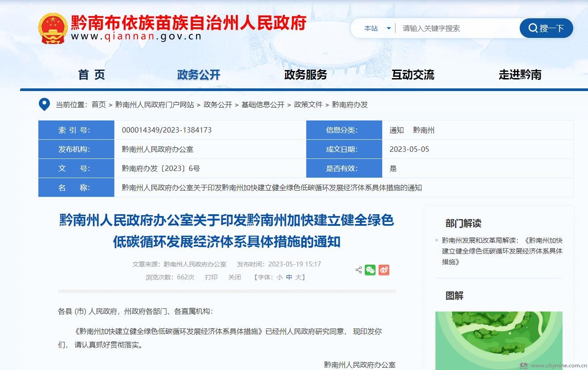This screenshot has width=588, height=370.
Task: Click the 搜一下 search button
Action: [546, 28]
